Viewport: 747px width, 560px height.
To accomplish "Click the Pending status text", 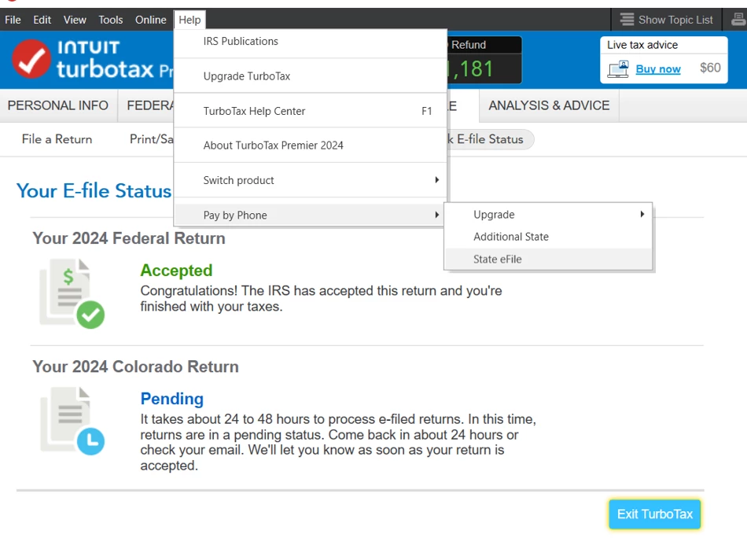I will pos(172,399).
